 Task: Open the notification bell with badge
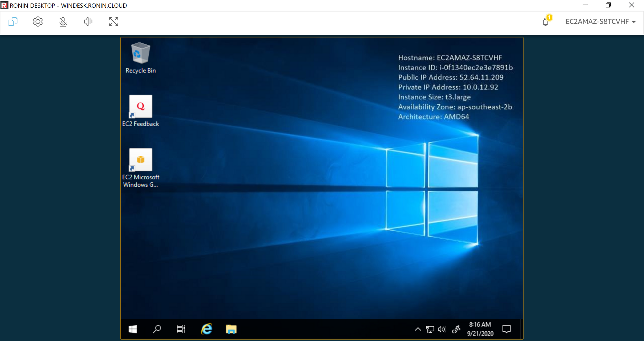click(546, 22)
